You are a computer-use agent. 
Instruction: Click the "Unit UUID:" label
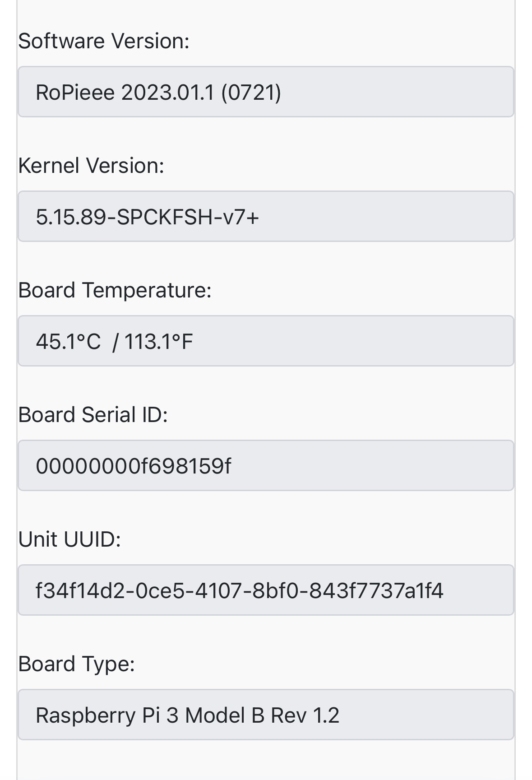pyautogui.click(x=69, y=539)
